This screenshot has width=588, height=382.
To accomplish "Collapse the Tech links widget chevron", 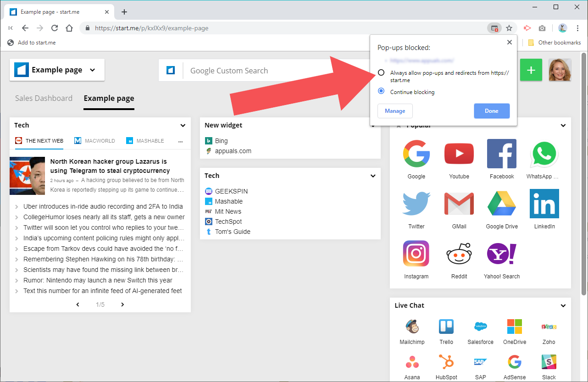I will click(373, 176).
